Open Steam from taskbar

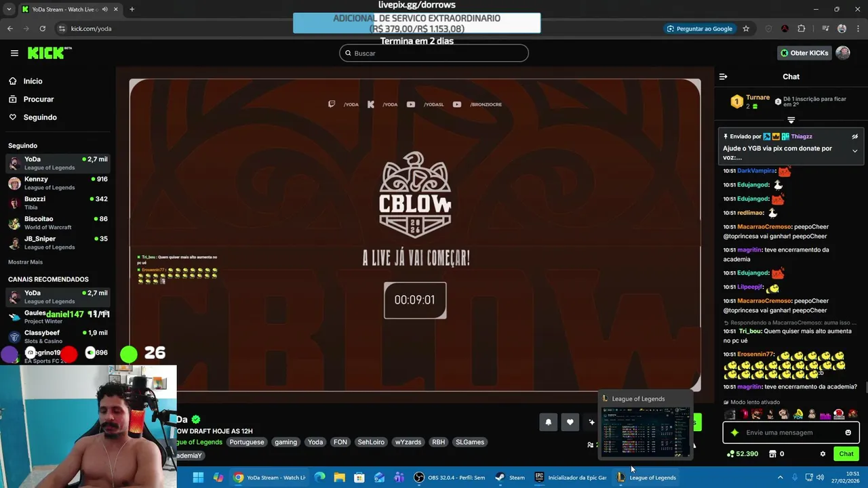click(x=510, y=477)
